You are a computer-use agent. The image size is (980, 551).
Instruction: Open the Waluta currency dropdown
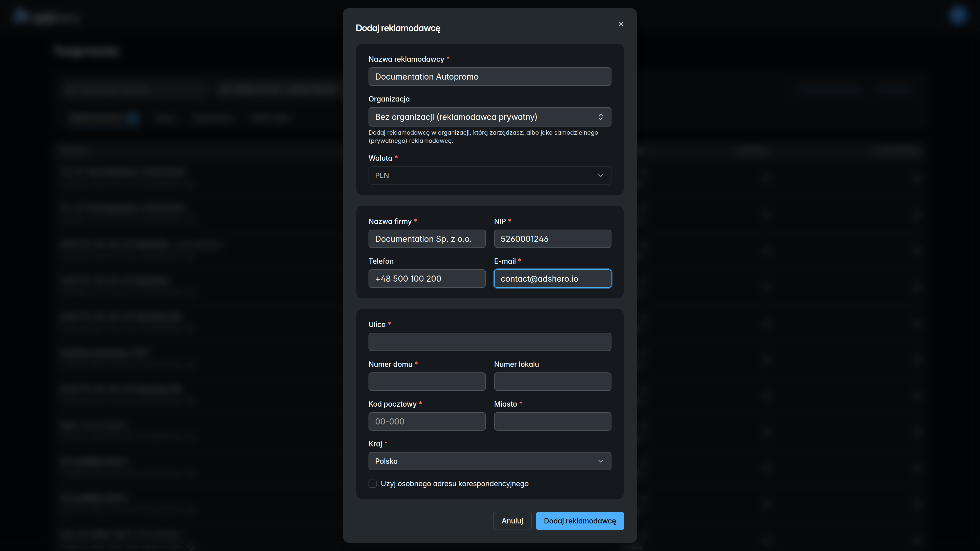pos(490,175)
